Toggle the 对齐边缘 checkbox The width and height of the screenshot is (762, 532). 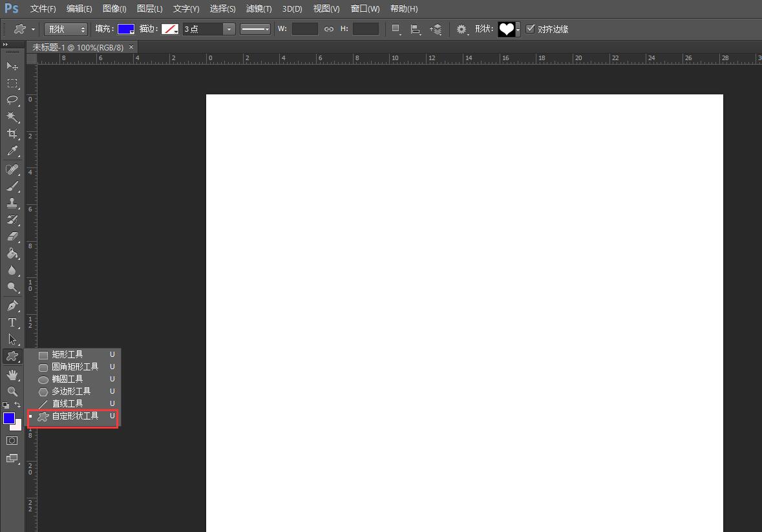pos(531,29)
